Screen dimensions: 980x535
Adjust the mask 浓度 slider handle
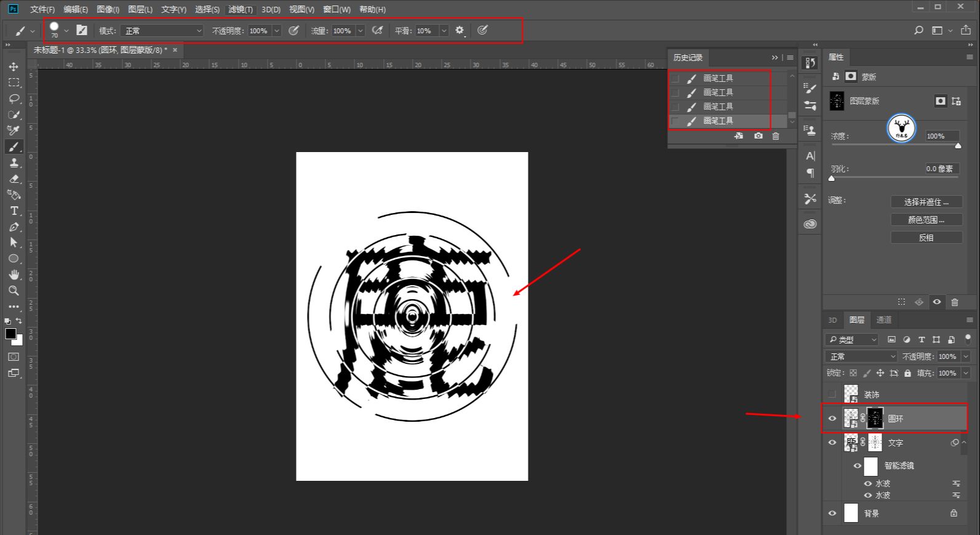point(958,146)
